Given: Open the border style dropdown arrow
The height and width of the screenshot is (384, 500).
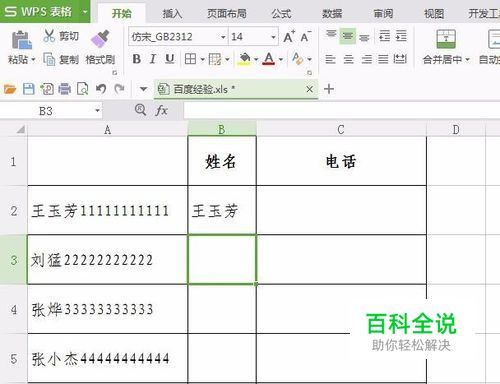Looking at the screenshot, I should (x=202, y=60).
